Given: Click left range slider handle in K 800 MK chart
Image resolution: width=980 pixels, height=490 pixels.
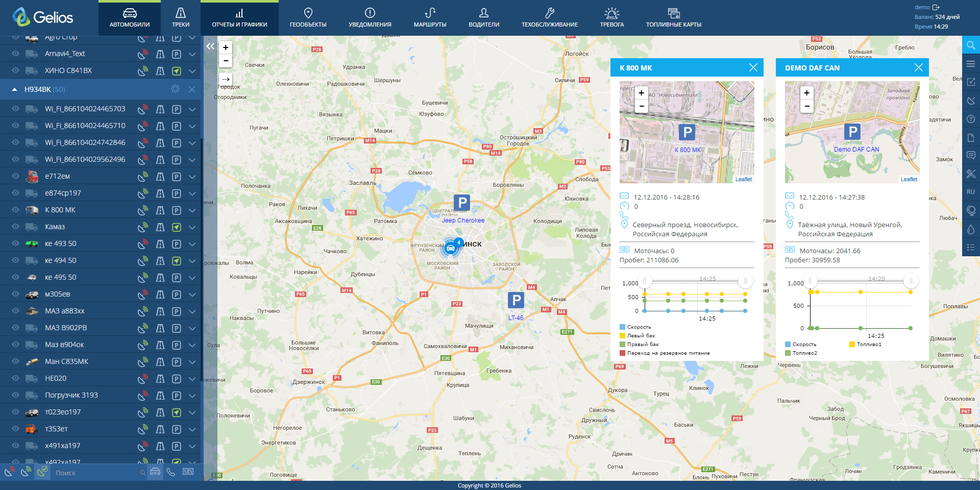Looking at the screenshot, I should [645, 280].
